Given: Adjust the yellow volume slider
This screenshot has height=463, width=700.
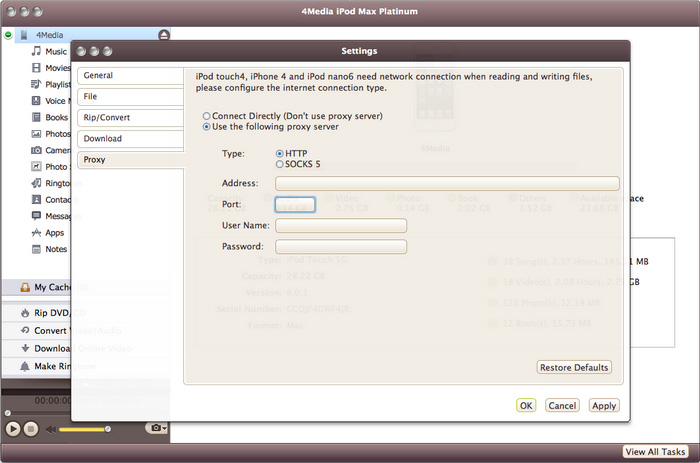Looking at the screenshot, I should coord(85,429).
